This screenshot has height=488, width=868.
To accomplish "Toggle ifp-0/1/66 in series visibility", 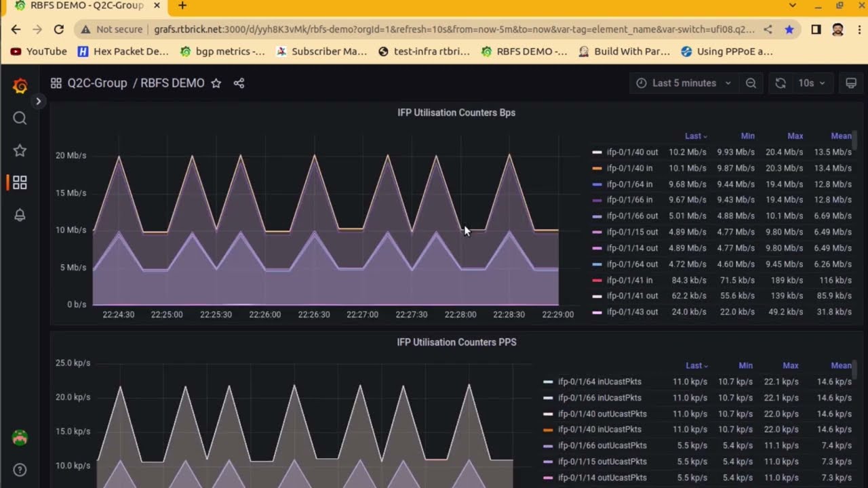I will (629, 200).
